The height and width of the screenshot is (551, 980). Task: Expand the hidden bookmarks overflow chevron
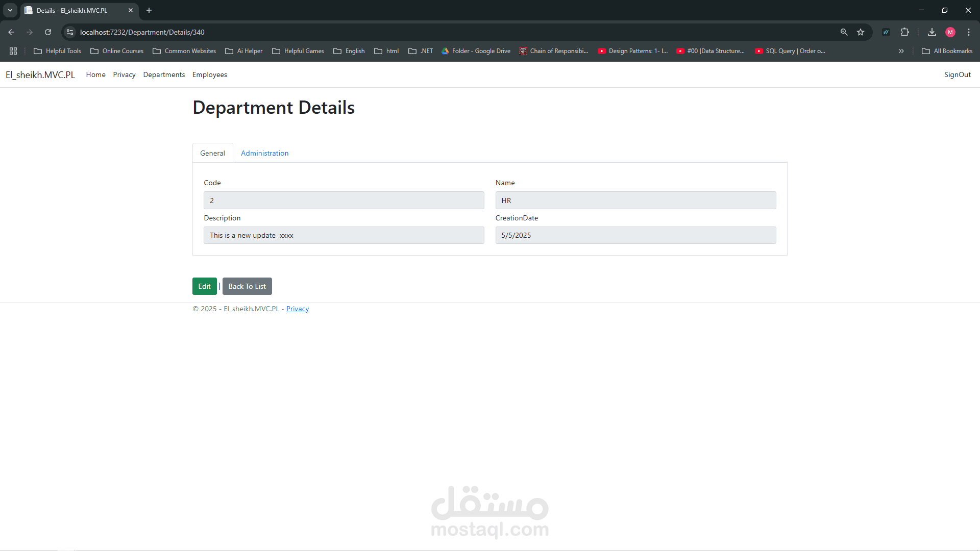pyautogui.click(x=901, y=51)
